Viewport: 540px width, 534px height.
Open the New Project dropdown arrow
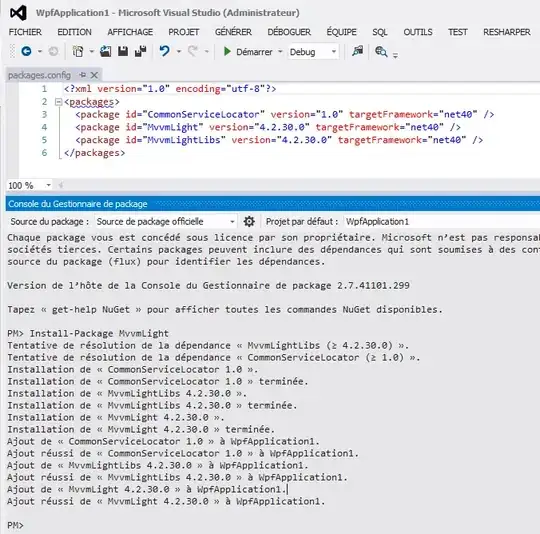[92, 52]
